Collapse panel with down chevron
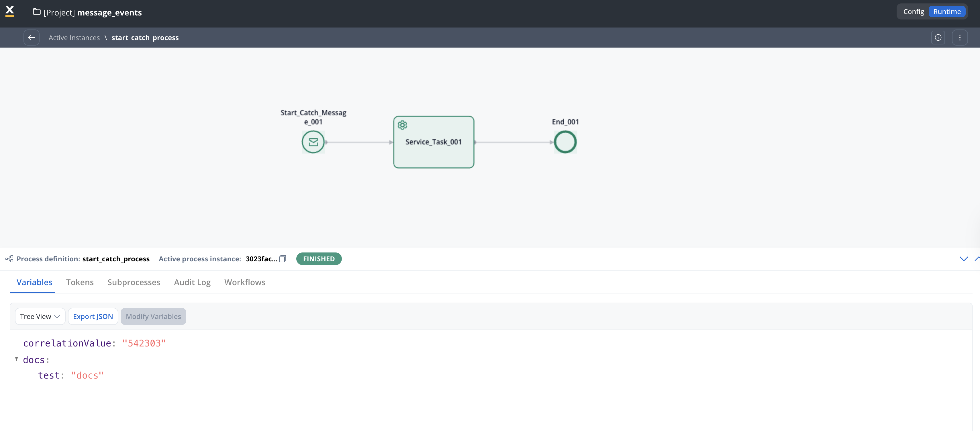Screen dimensions: 980x431 [x=963, y=259]
